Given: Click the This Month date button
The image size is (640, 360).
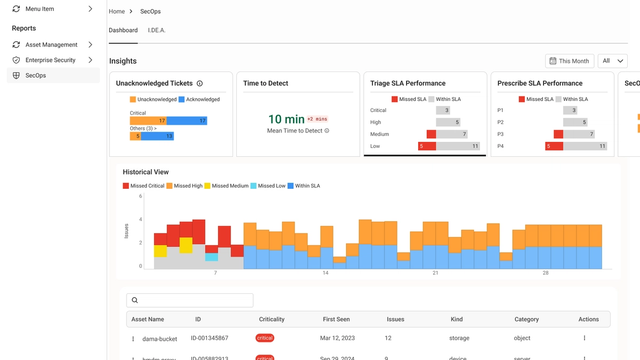Looking at the screenshot, I should click(x=569, y=61).
